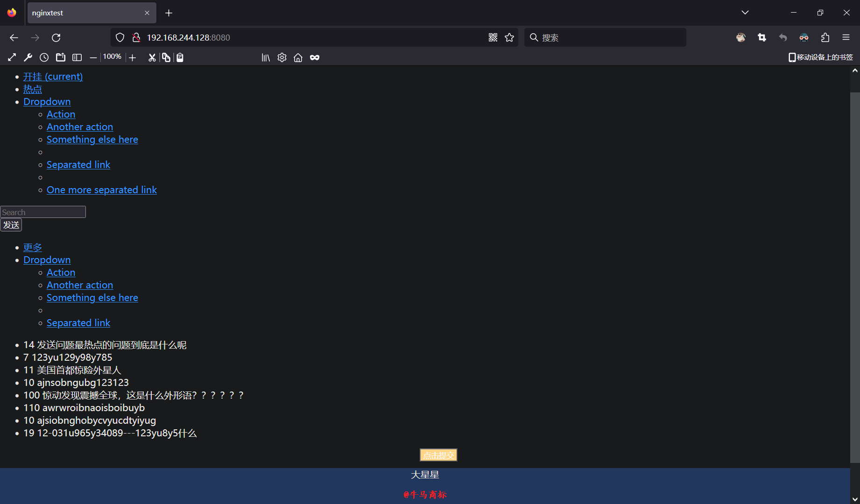Open a private window mask icon
This screenshot has height=504, width=860.
(x=315, y=57)
